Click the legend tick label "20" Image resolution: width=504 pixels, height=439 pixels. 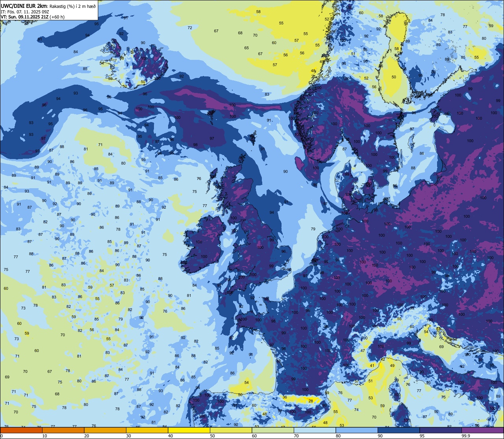pos(87,436)
